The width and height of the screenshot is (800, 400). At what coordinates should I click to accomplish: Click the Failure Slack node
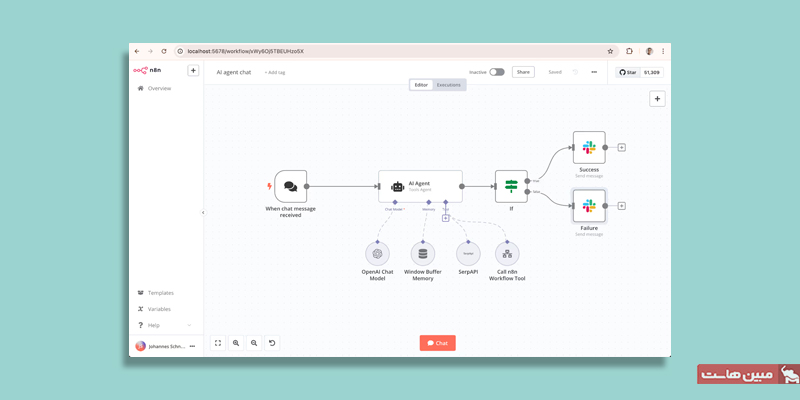[x=589, y=205]
